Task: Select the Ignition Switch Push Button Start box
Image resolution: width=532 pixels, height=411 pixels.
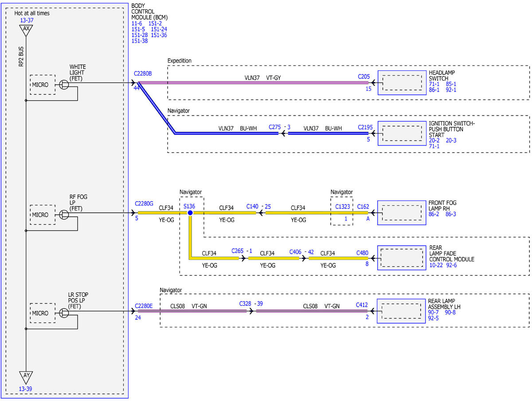Action: click(x=402, y=133)
